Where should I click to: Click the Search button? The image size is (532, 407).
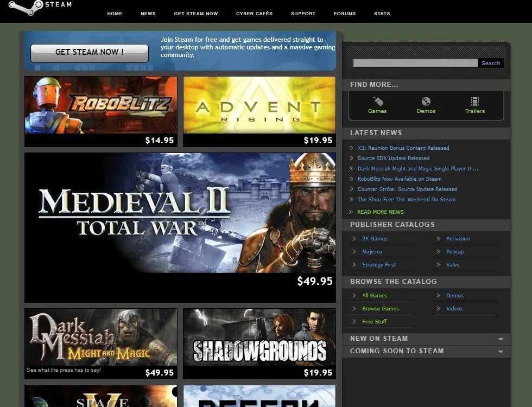pyautogui.click(x=491, y=63)
